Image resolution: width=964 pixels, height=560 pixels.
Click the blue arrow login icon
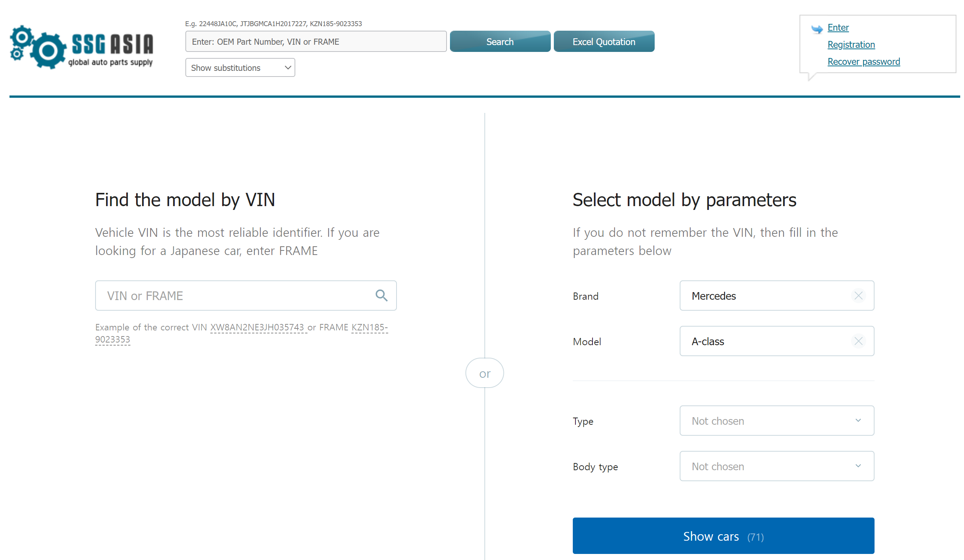817,29
